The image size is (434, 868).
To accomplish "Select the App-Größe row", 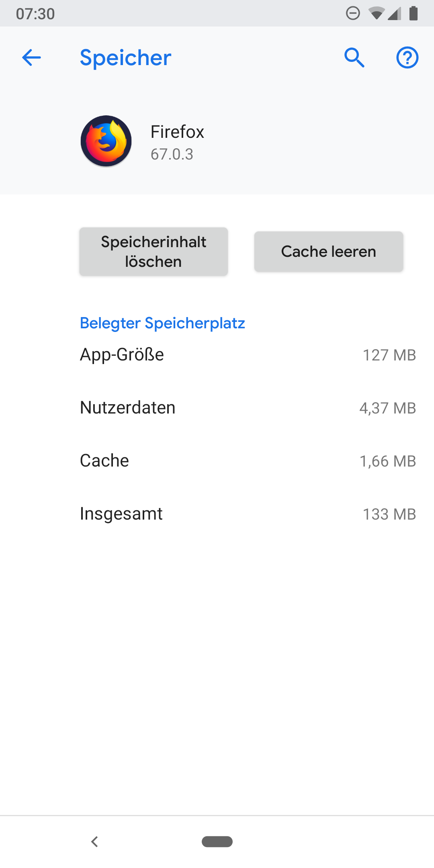I will [x=247, y=355].
